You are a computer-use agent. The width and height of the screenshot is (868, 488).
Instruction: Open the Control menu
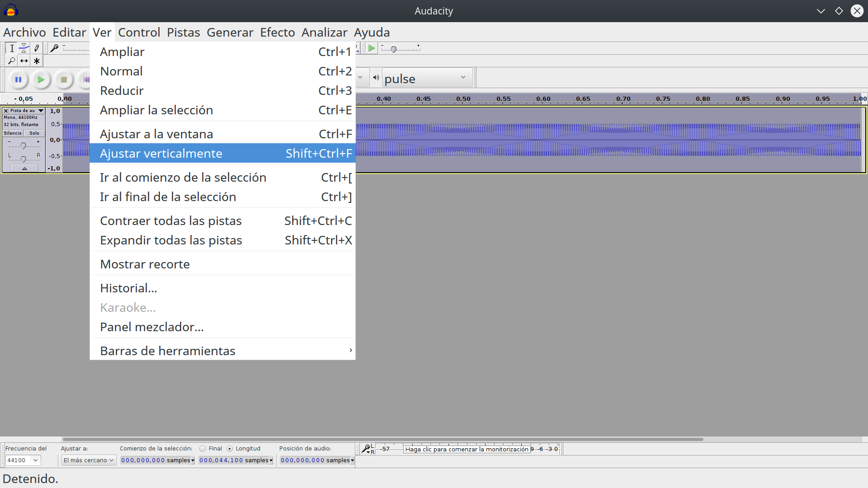(139, 33)
